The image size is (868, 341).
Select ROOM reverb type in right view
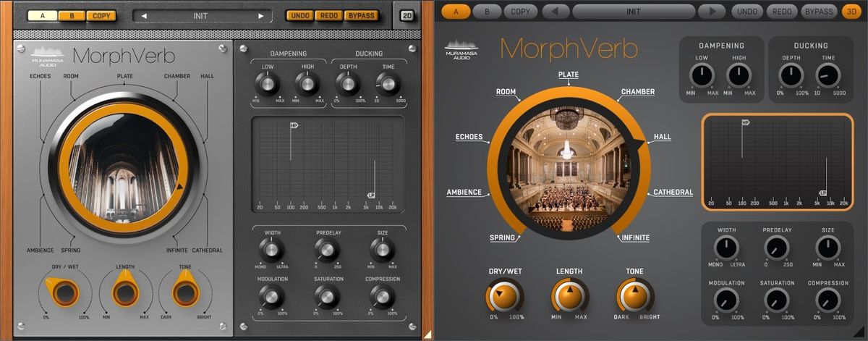(x=506, y=92)
